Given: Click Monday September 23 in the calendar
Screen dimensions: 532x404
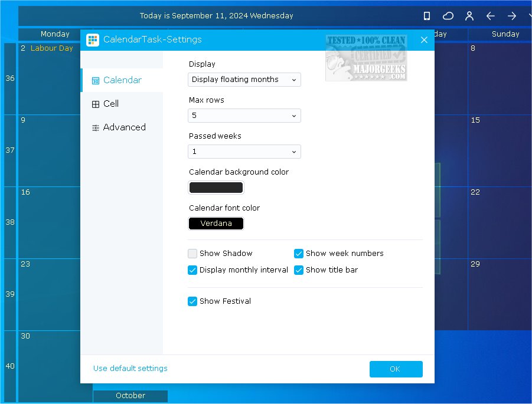Looking at the screenshot, I should (50, 294).
